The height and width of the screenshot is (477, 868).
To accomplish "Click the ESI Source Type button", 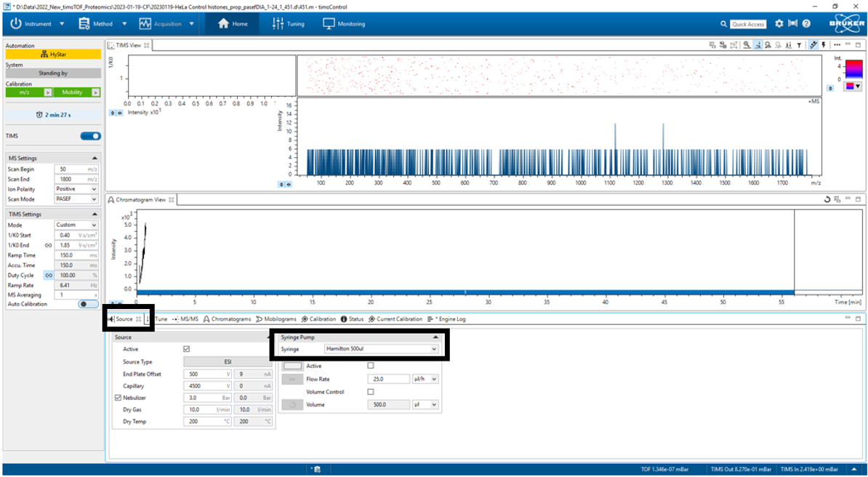I will click(x=228, y=362).
